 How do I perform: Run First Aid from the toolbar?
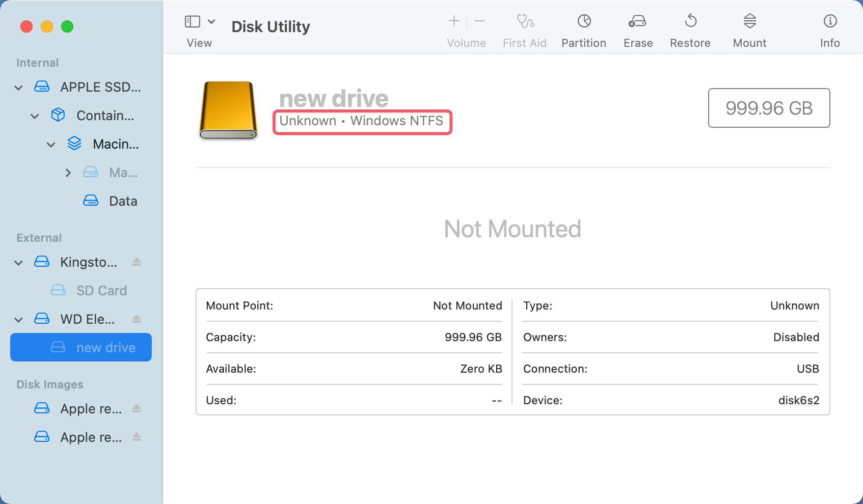point(524,30)
